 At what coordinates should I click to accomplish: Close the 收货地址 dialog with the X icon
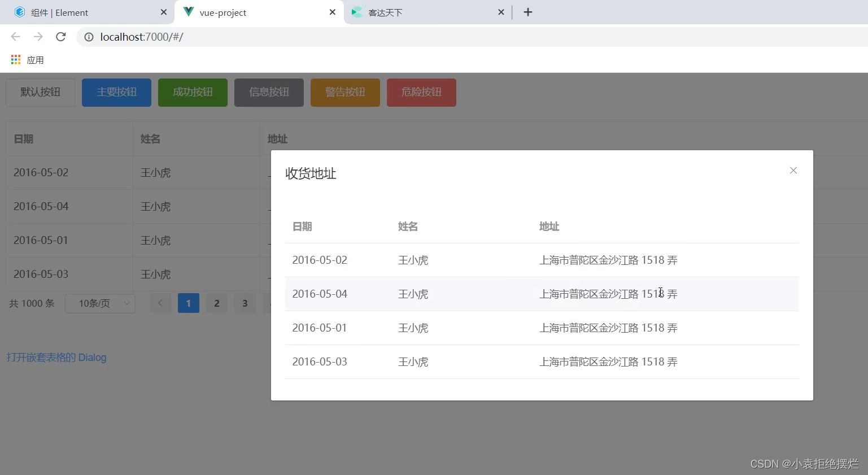coord(793,171)
